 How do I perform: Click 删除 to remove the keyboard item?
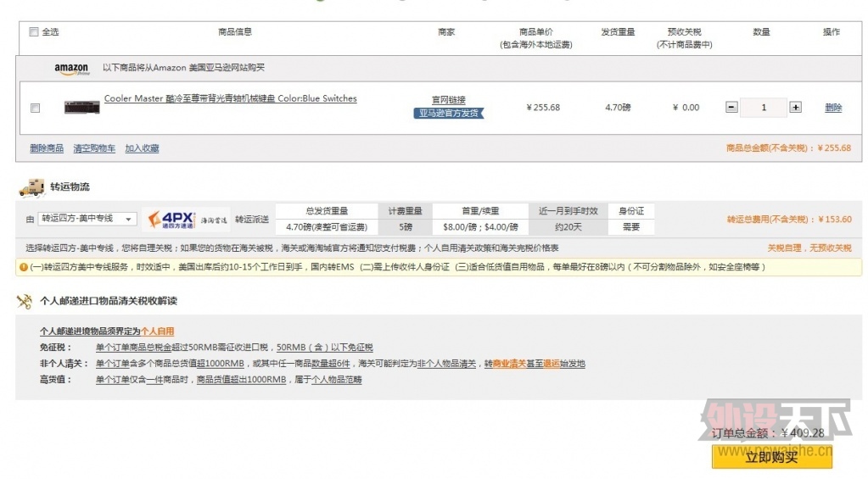point(833,108)
